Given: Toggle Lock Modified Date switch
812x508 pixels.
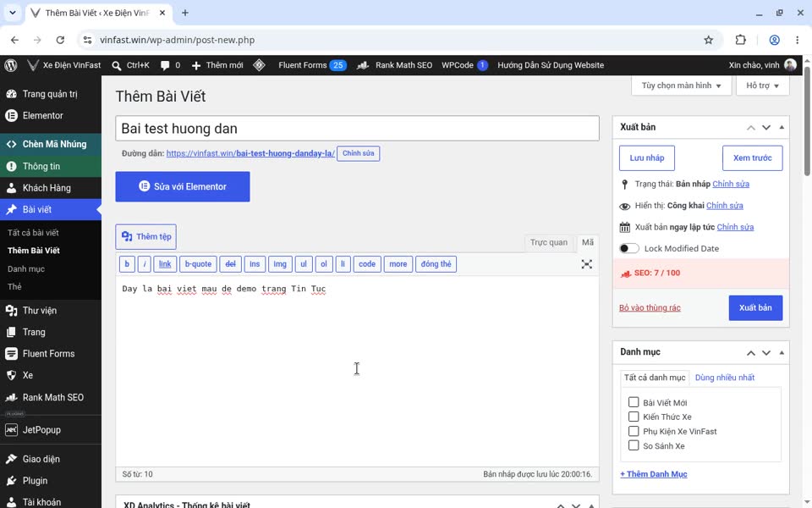Looking at the screenshot, I should 629,248.
